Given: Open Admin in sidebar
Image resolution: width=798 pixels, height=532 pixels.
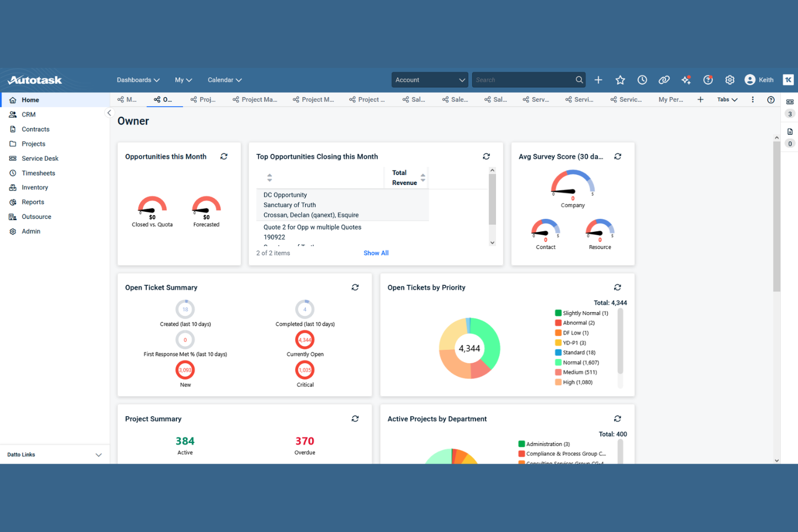Looking at the screenshot, I should [x=54, y=231].
